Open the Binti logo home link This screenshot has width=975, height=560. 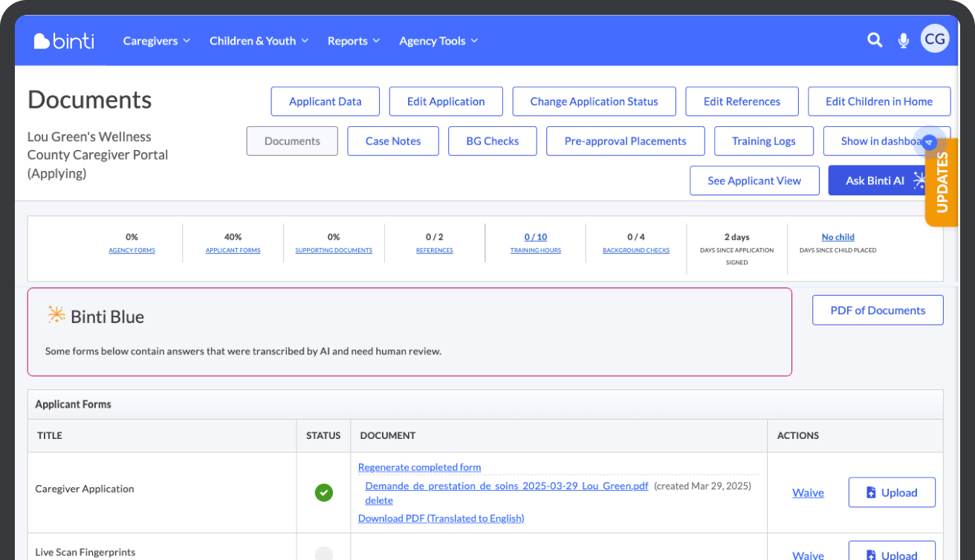click(64, 41)
